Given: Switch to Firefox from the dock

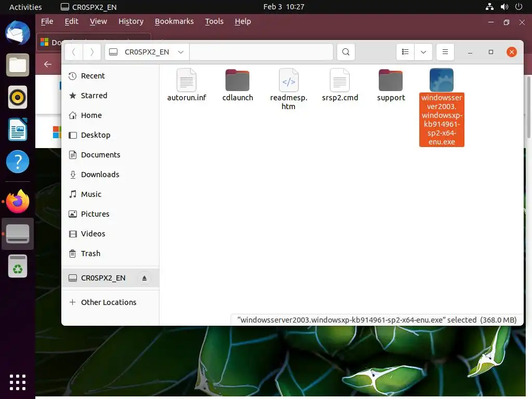Looking at the screenshot, I should [18, 202].
